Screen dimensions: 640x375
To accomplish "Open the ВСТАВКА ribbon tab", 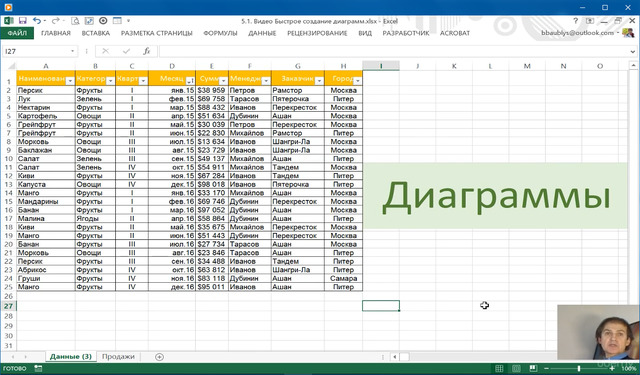I will [x=96, y=33].
